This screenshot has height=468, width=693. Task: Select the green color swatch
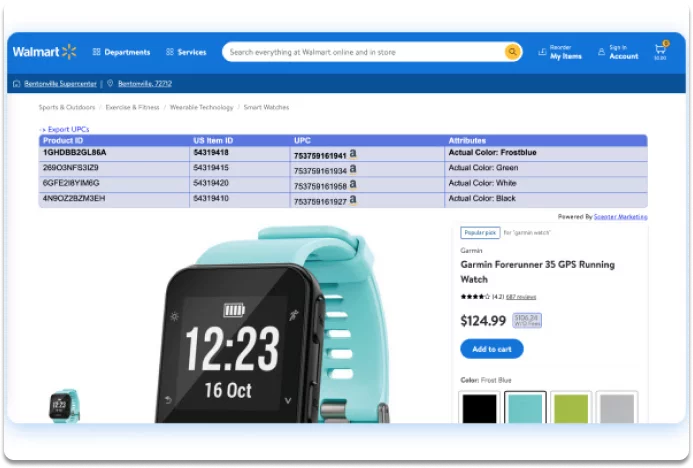tap(571, 407)
